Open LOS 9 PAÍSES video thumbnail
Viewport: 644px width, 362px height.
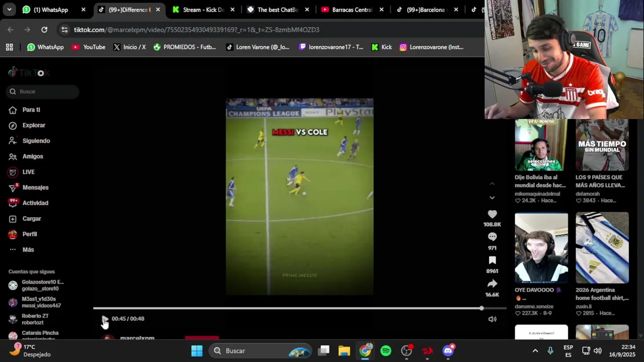click(x=602, y=145)
